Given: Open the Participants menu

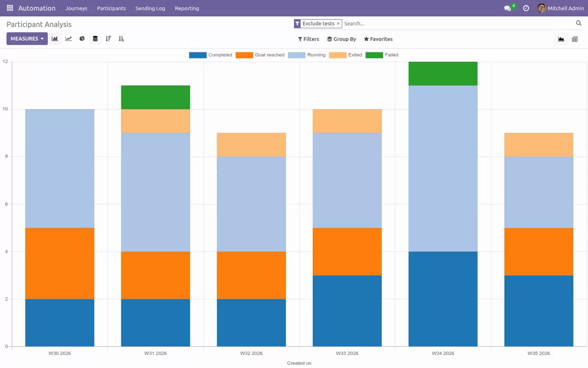Looking at the screenshot, I should pos(111,8).
